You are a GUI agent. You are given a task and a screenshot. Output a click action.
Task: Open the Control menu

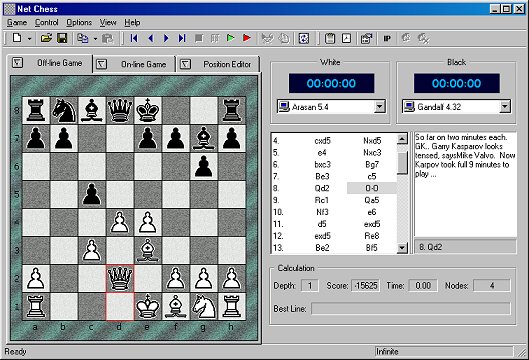pos(47,23)
